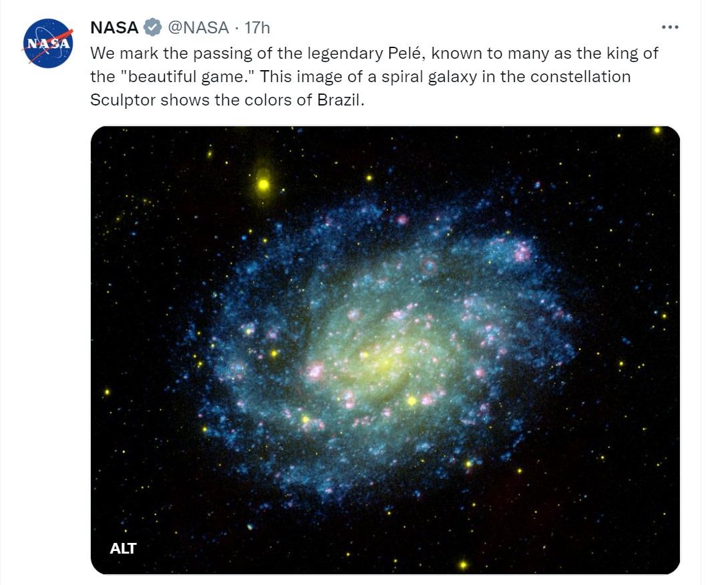Click the word "Sculptor" in tweet text
The image size is (728, 585).
pos(119,100)
